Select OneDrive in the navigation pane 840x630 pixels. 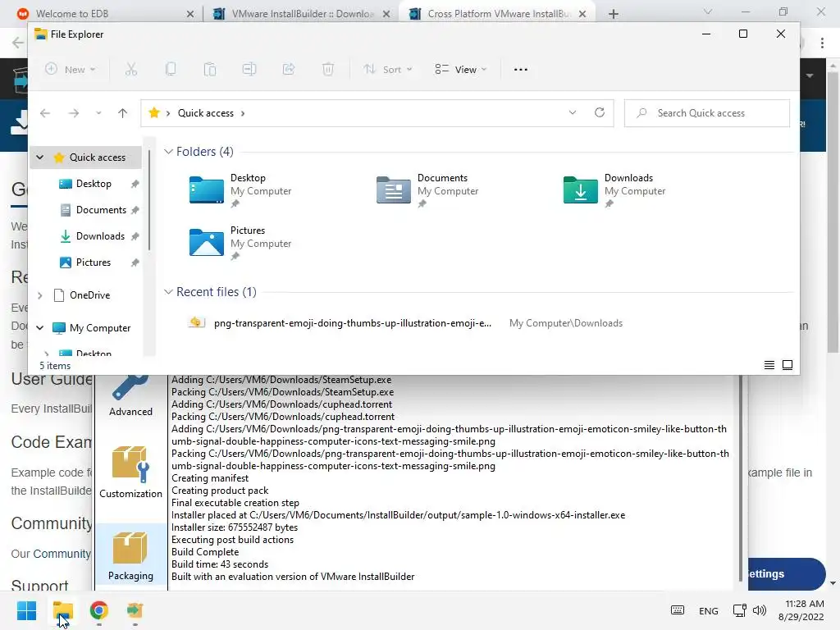coord(89,295)
